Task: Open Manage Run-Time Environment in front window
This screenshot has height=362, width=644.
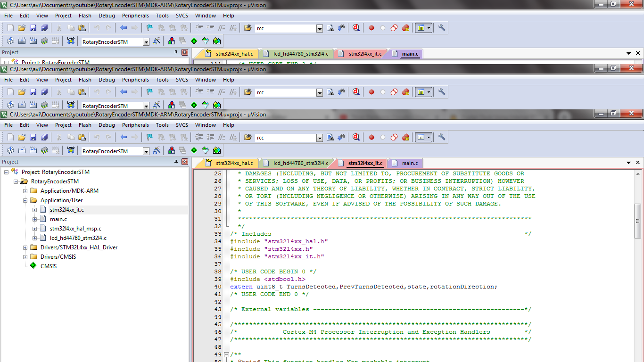Action: pyautogui.click(x=194, y=151)
